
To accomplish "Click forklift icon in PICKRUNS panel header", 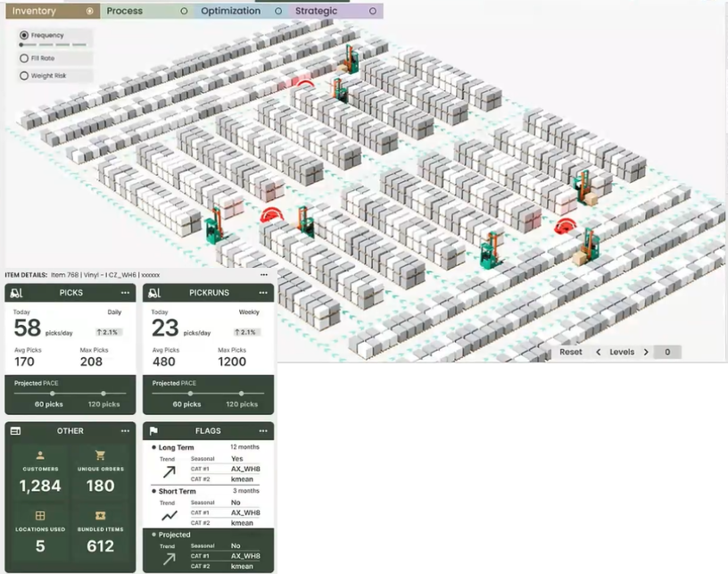I will click(x=154, y=293).
